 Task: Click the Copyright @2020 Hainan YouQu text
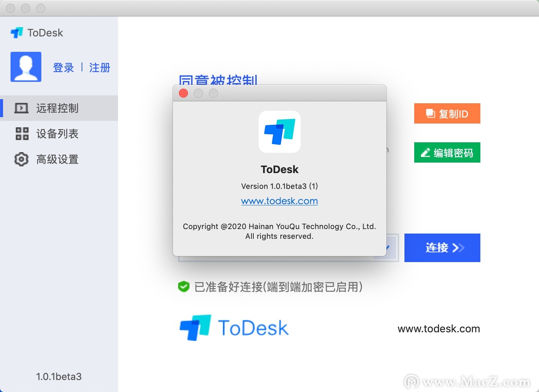tap(280, 226)
